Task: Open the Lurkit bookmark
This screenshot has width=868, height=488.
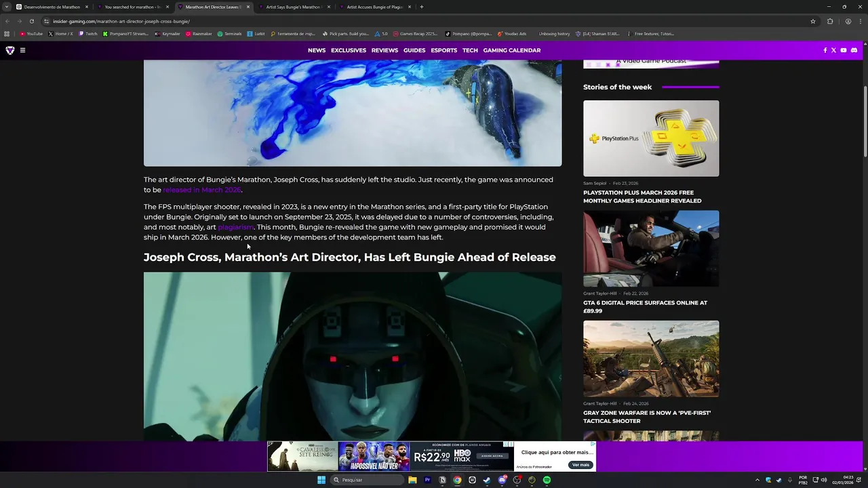Action: (256, 34)
